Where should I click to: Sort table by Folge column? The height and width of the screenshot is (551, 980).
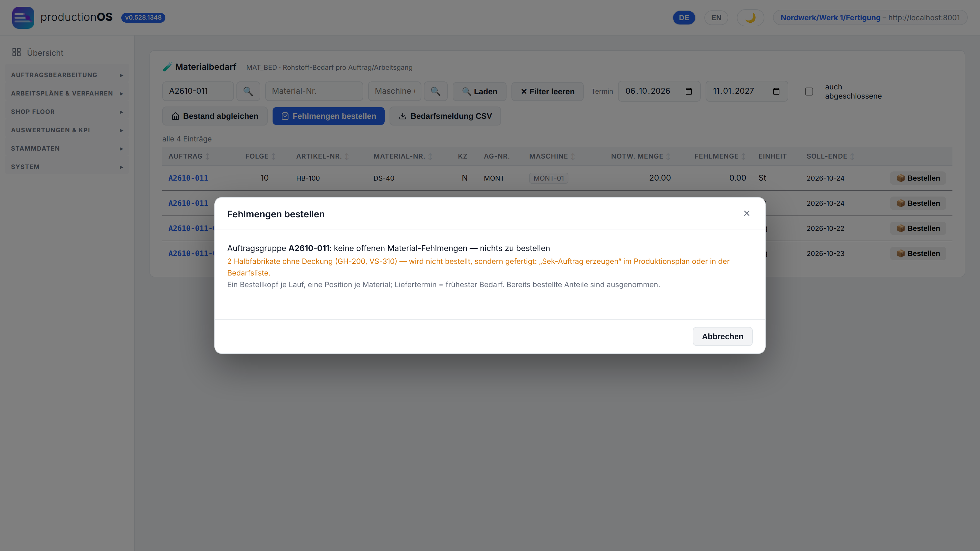(x=260, y=156)
